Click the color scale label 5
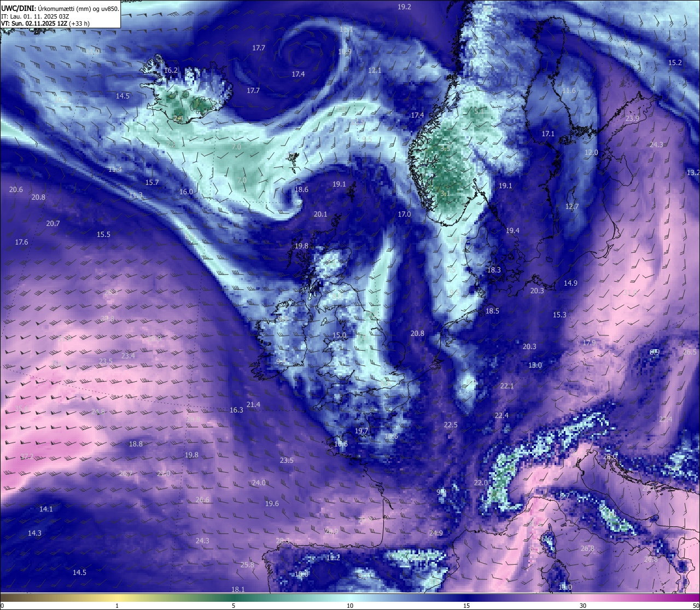The width and height of the screenshot is (700, 610). (x=234, y=606)
